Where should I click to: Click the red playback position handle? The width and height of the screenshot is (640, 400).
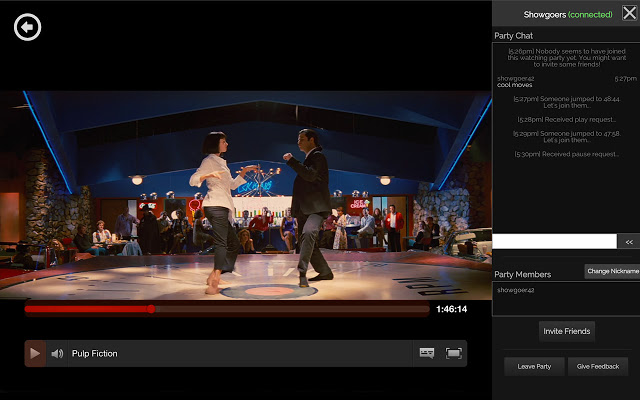click(151, 309)
